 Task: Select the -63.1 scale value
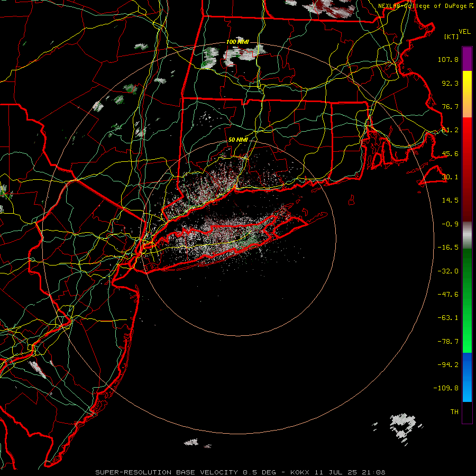[448, 318]
